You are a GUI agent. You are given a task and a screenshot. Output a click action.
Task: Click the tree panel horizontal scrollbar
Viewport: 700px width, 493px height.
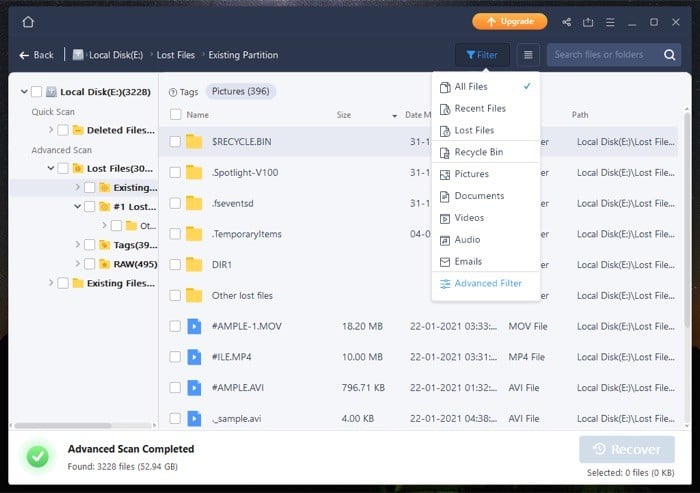(62, 426)
